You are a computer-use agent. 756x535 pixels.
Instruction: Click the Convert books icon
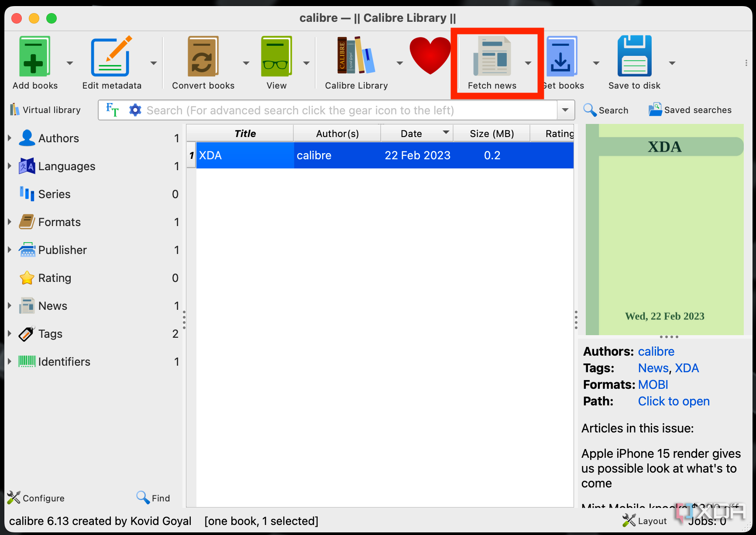(x=203, y=57)
